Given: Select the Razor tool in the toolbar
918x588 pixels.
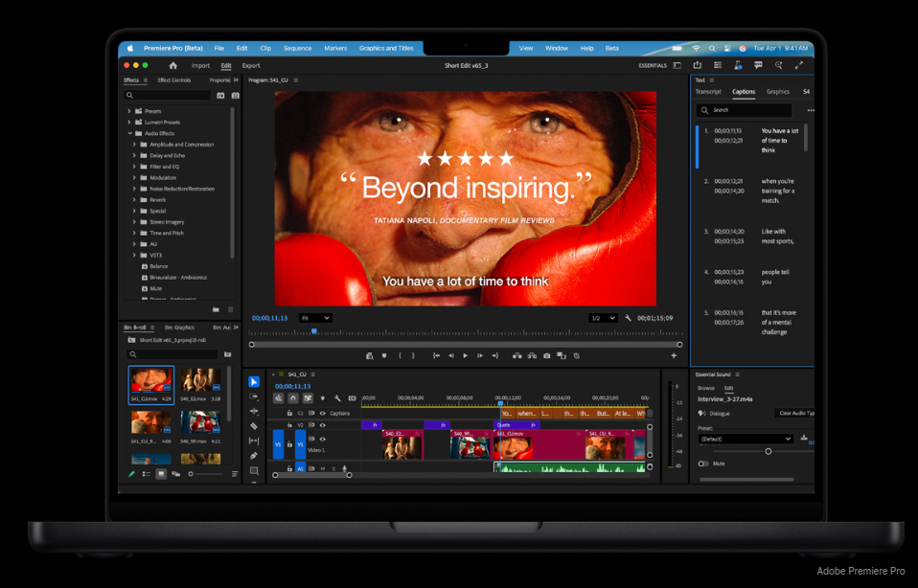Looking at the screenshot, I should (x=254, y=426).
